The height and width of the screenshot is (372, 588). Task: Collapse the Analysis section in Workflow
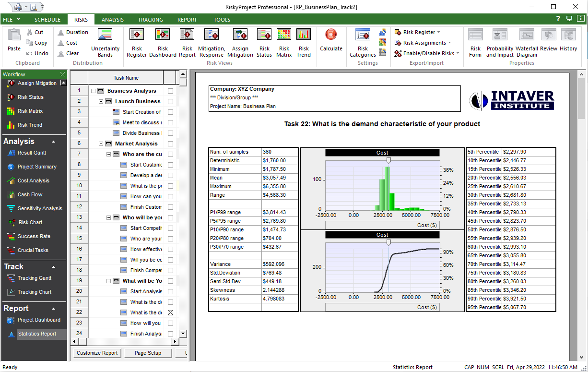point(53,142)
